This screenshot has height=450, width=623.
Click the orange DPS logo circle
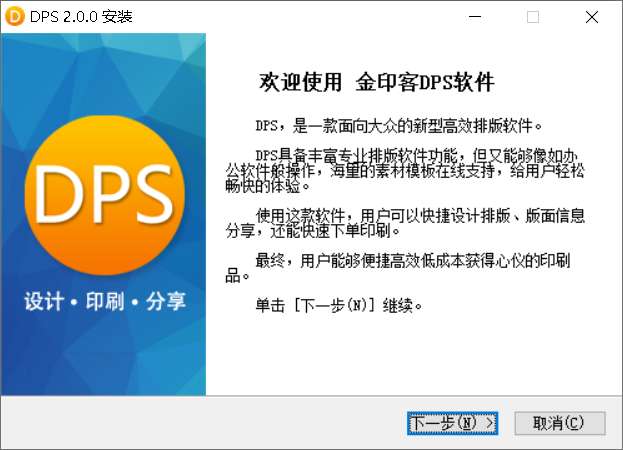(104, 195)
